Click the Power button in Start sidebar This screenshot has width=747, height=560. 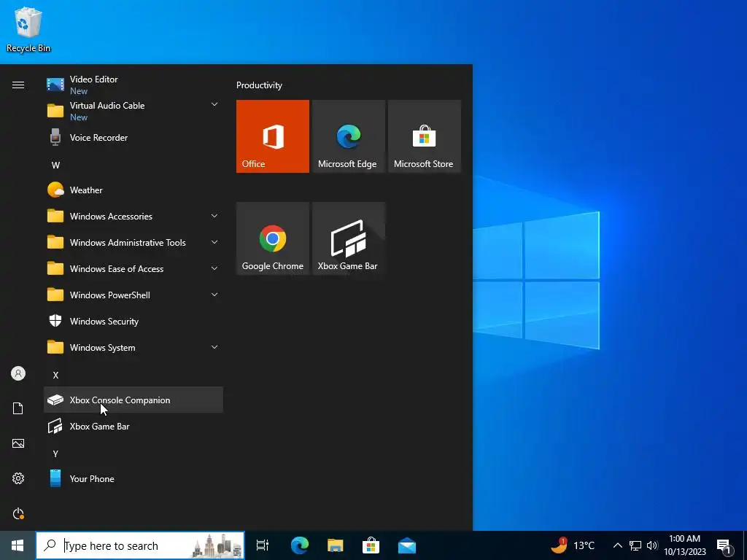pyautogui.click(x=18, y=513)
